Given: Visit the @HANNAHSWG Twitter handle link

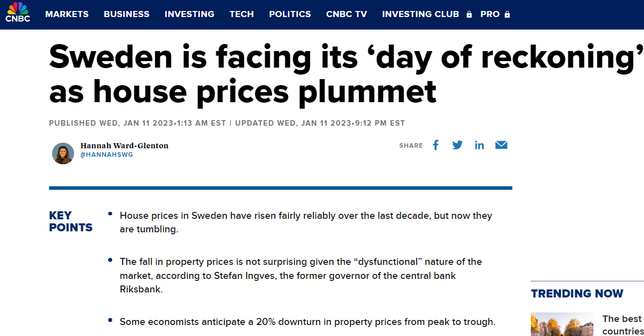Looking at the screenshot, I should (107, 155).
